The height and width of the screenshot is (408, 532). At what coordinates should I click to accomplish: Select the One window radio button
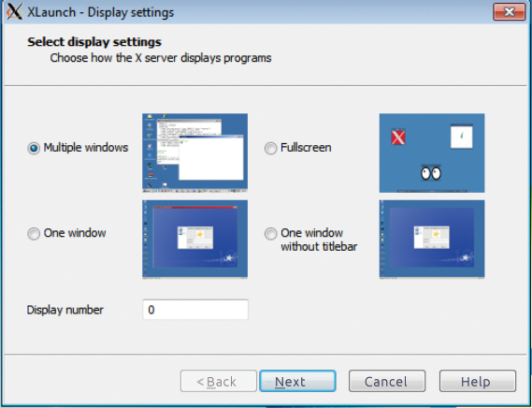[x=34, y=233]
